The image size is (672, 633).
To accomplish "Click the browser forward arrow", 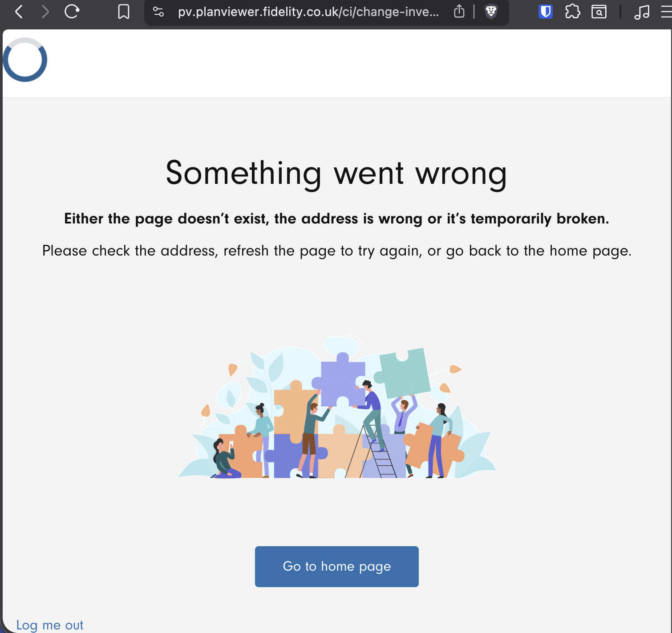I will tap(45, 12).
